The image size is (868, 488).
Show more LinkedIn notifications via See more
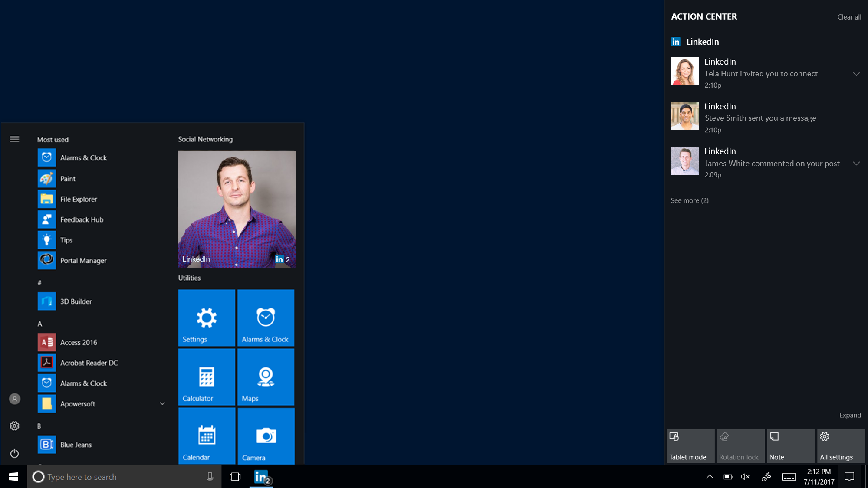(689, 200)
